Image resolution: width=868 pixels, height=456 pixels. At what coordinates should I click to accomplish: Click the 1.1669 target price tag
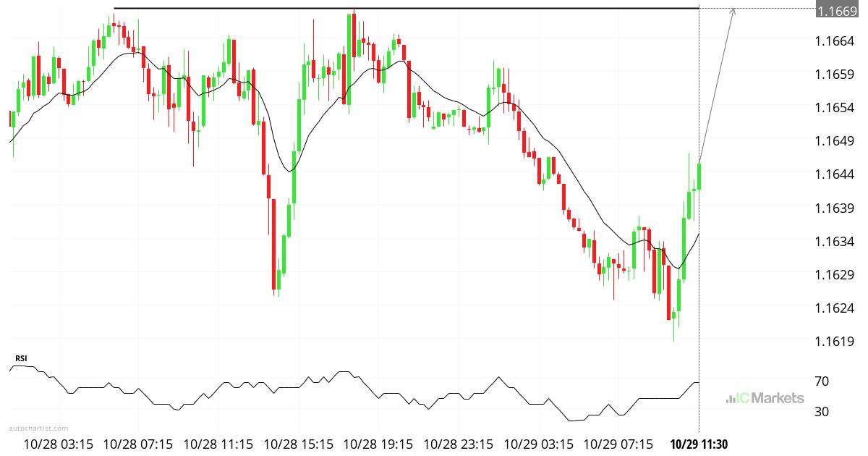pos(837,9)
